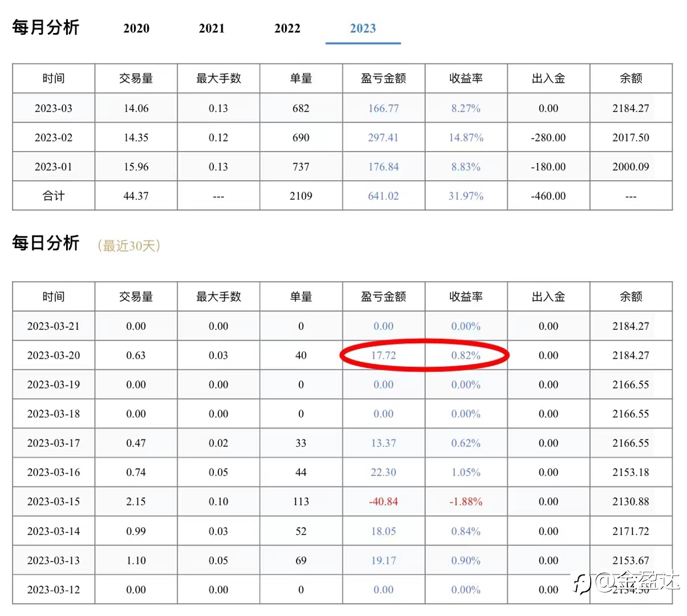Image resolution: width=687 pixels, height=616 pixels.
Task: Click monthly table header 出入金
Action: pos(548,79)
